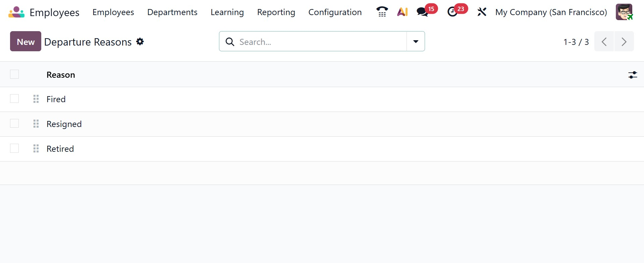Open the AI assistant icon

tap(402, 12)
